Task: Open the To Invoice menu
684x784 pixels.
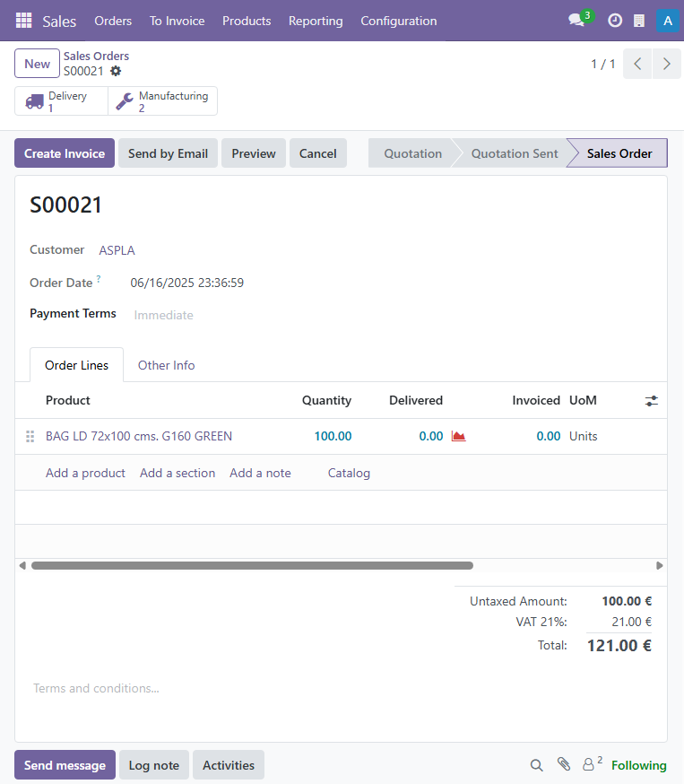Action: pyautogui.click(x=177, y=21)
